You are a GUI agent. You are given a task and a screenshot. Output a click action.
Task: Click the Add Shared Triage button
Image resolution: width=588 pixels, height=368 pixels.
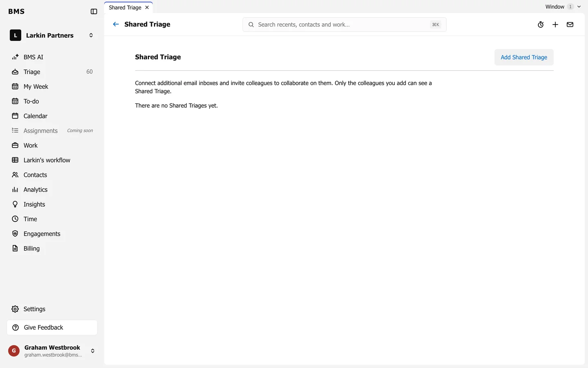524,57
